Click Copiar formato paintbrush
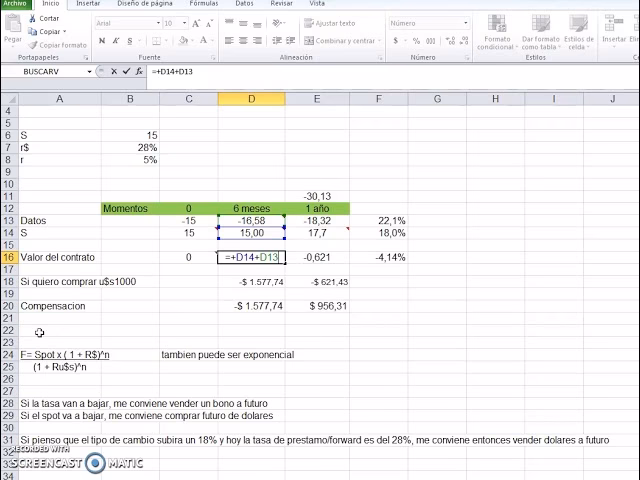640x480 pixels. (x=33, y=45)
